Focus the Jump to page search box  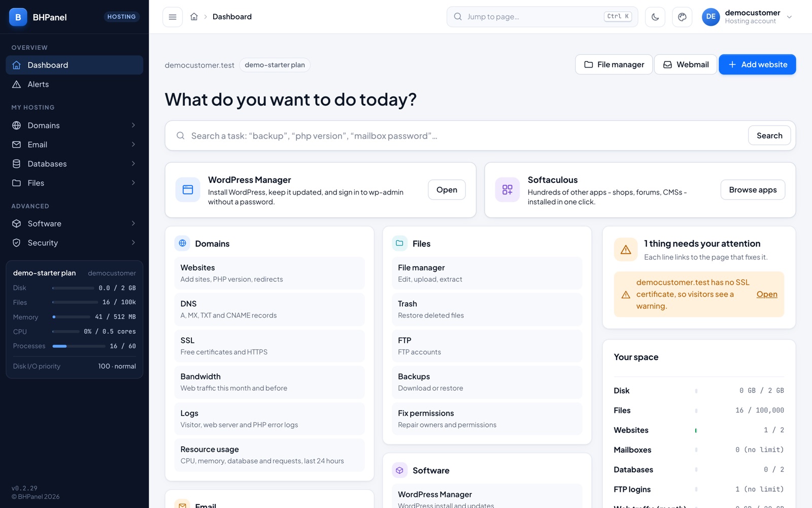click(x=542, y=17)
